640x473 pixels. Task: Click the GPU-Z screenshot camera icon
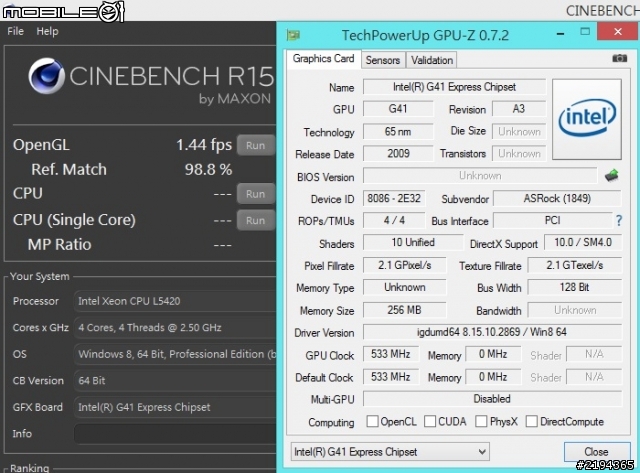619,59
